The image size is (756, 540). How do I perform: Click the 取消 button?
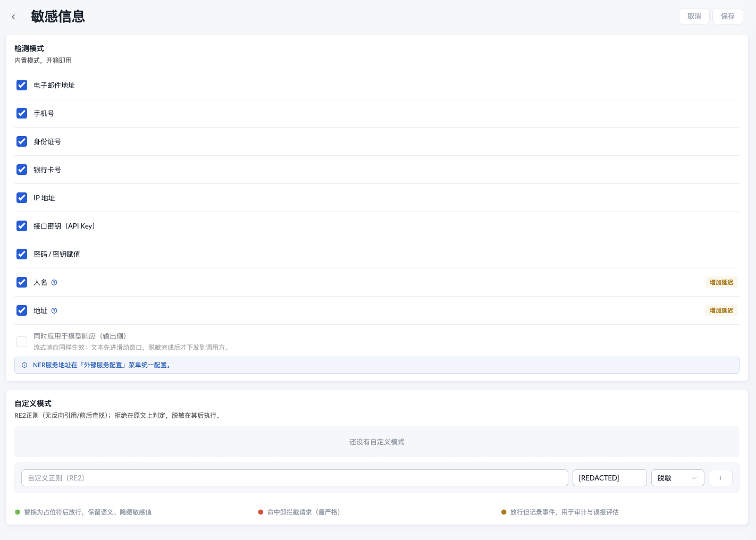click(694, 16)
